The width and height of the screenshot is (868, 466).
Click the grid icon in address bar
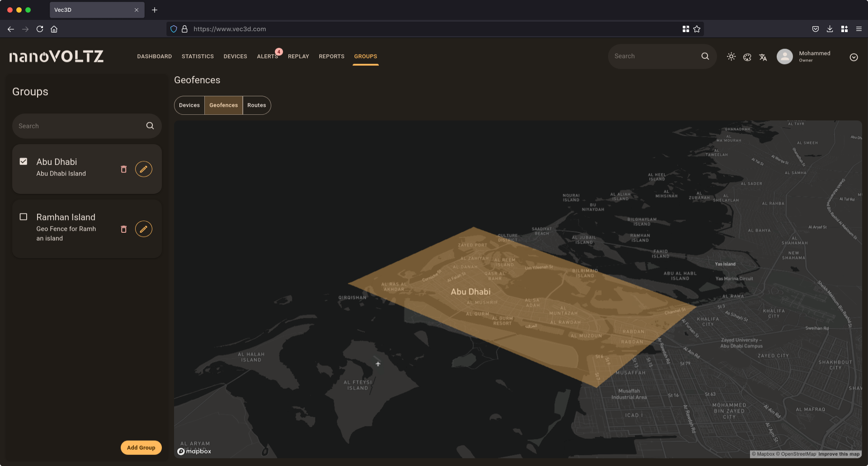click(686, 29)
